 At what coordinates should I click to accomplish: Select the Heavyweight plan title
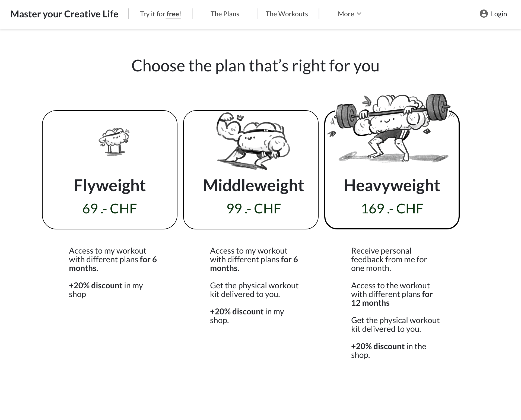coord(392,185)
